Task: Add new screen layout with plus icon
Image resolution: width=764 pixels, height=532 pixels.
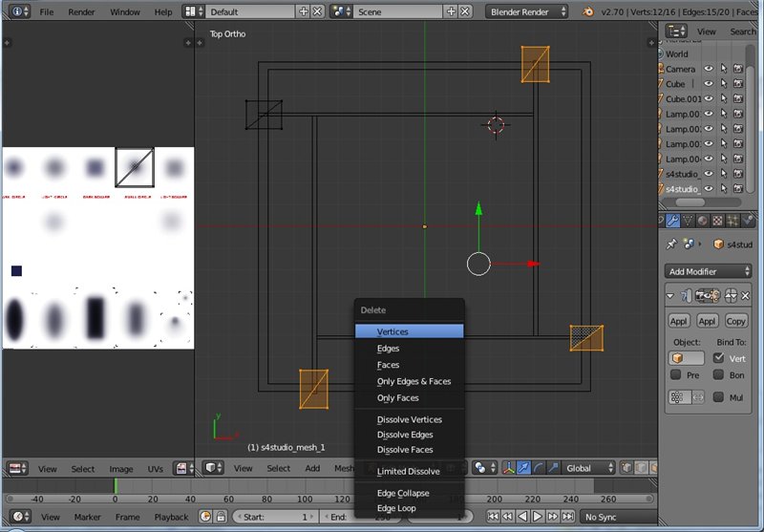Action: (305, 11)
